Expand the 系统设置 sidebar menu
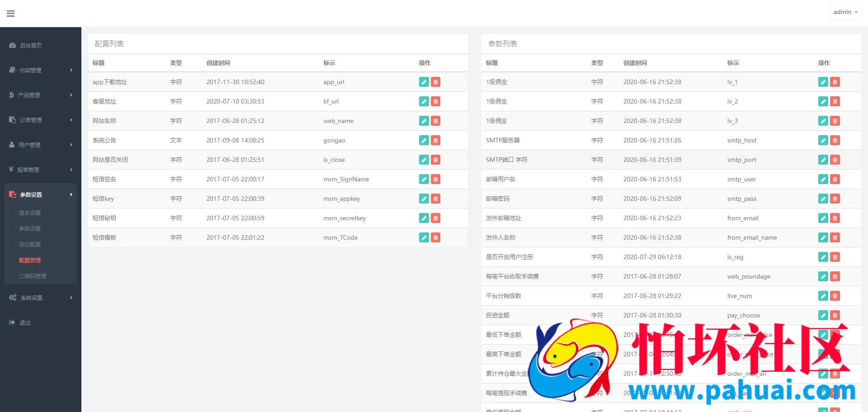868x412 pixels. [40, 298]
